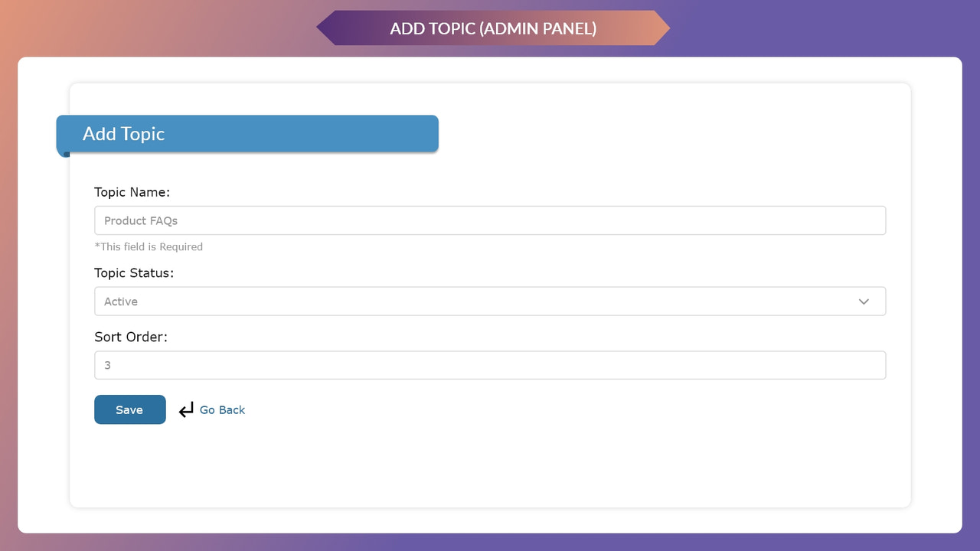Click the Topic Status label
This screenshot has height=551, width=980.
134,272
